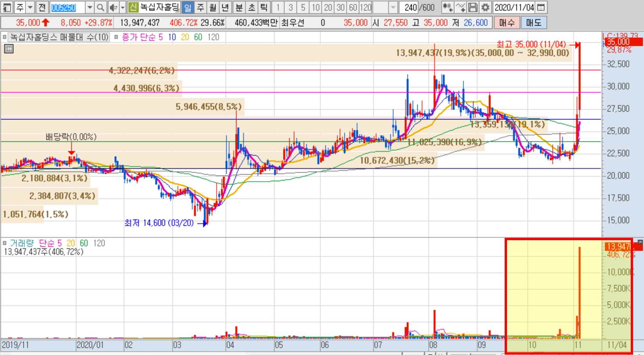Click the date field 2020/11/04
644x355 pixels.
click(514, 7)
